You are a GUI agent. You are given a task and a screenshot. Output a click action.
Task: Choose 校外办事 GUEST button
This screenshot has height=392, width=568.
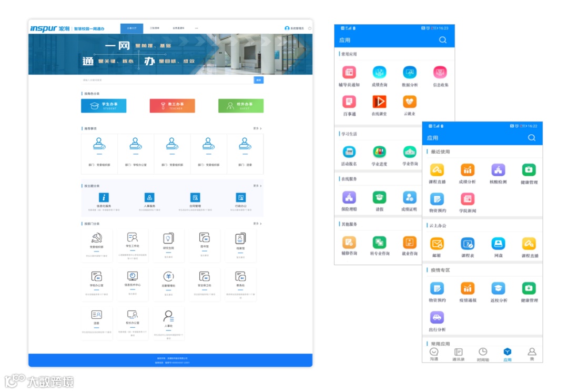(x=241, y=106)
